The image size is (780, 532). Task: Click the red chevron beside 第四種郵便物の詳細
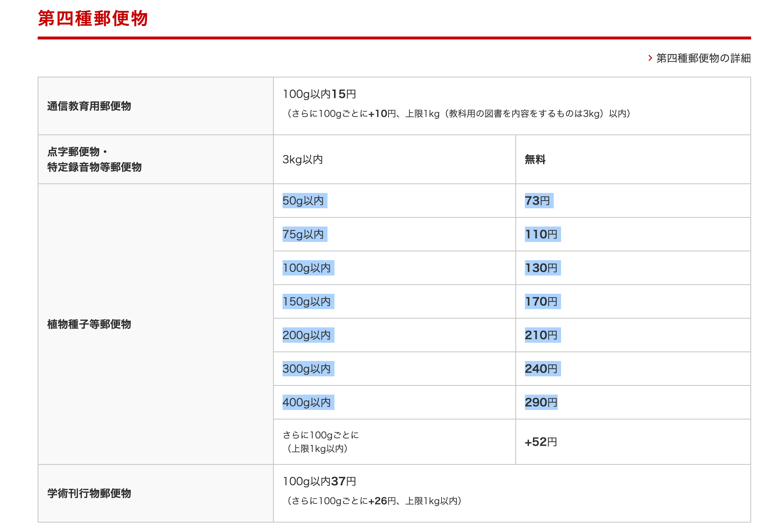pyautogui.click(x=650, y=58)
